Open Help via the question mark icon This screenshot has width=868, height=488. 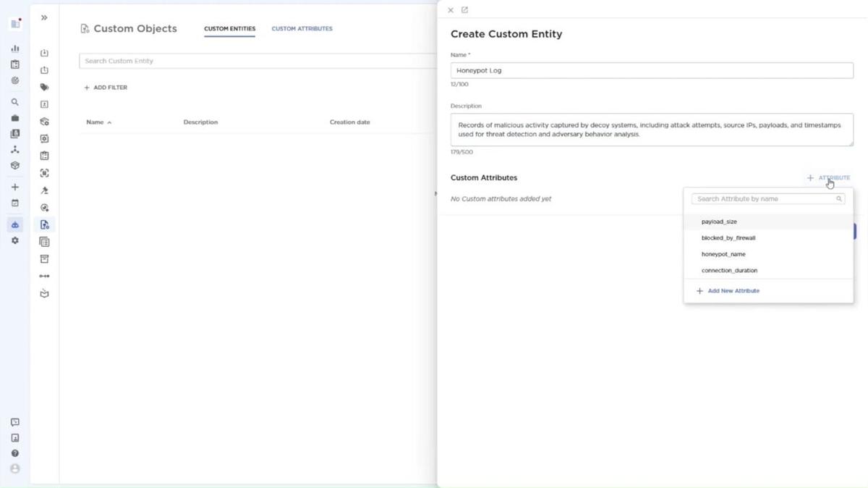(14, 453)
